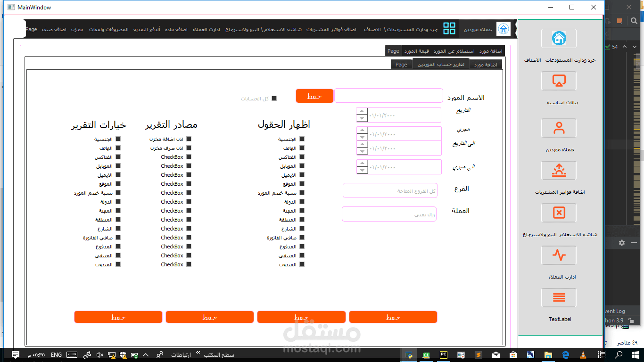Switch to PyCharm from the taskbar
Viewport: 644px width, 362px height.
point(444,355)
